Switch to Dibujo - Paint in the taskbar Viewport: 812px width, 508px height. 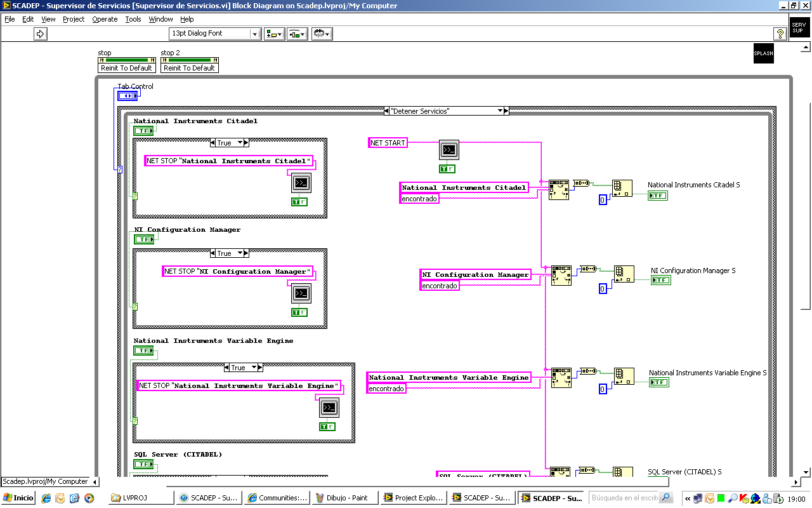coord(346,498)
